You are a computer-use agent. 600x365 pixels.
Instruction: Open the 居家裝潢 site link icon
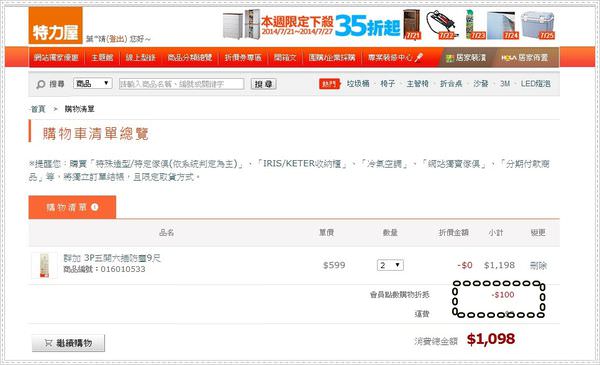(450, 58)
